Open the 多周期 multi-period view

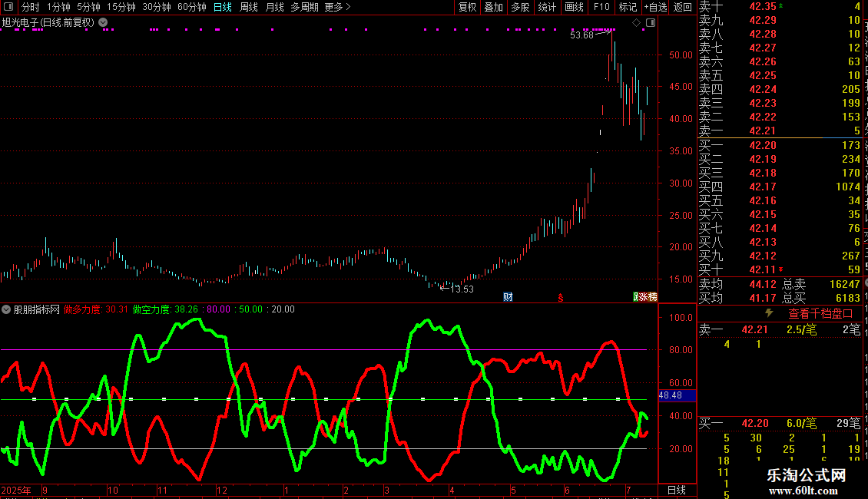click(x=304, y=7)
